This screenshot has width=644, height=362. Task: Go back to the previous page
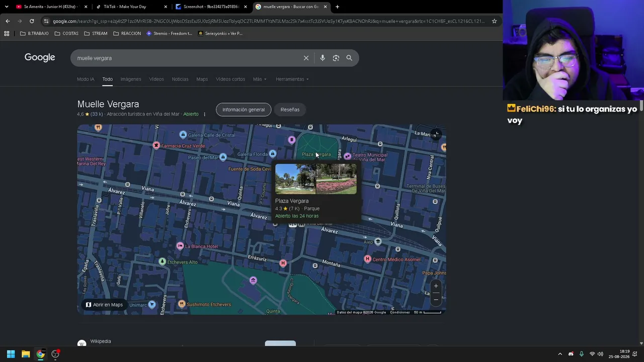8,21
